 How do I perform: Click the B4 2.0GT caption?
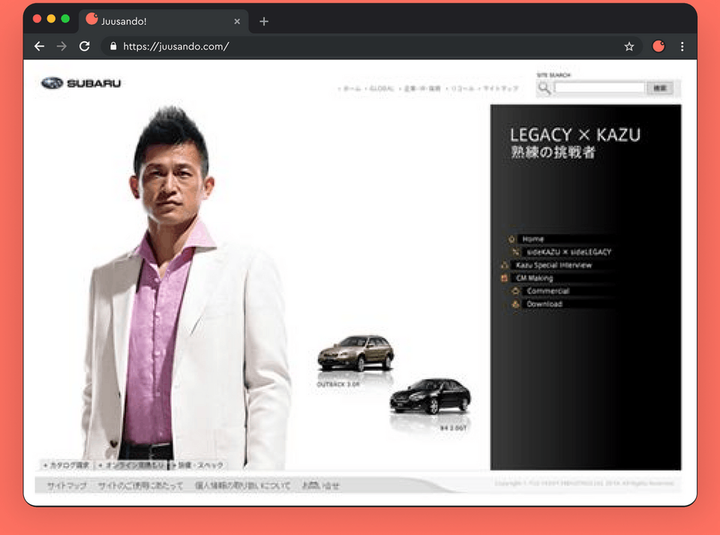pos(453,428)
